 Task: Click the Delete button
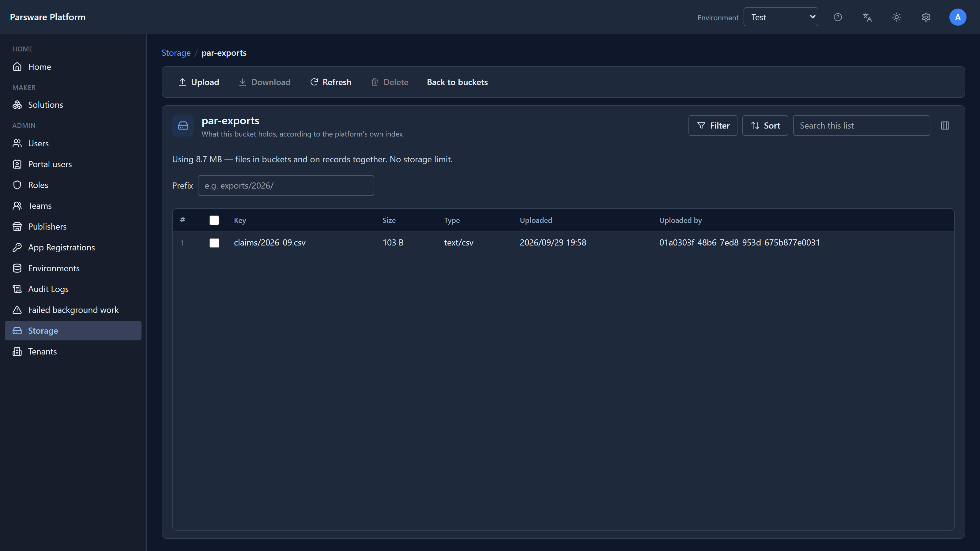[390, 82]
